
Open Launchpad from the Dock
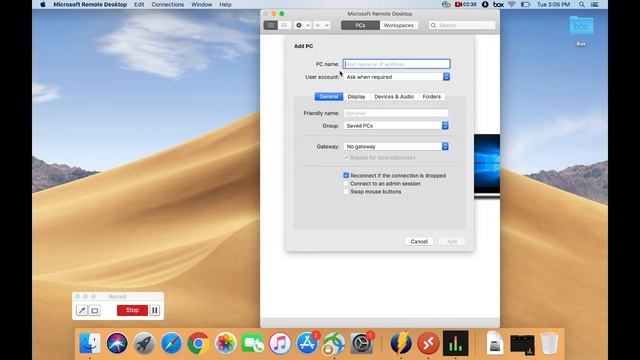click(144, 343)
